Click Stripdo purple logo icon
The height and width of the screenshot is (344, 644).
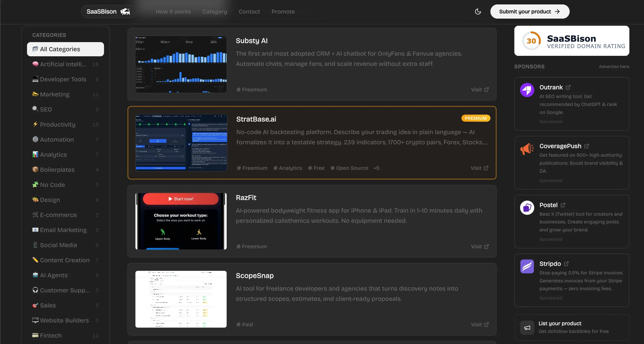(527, 266)
